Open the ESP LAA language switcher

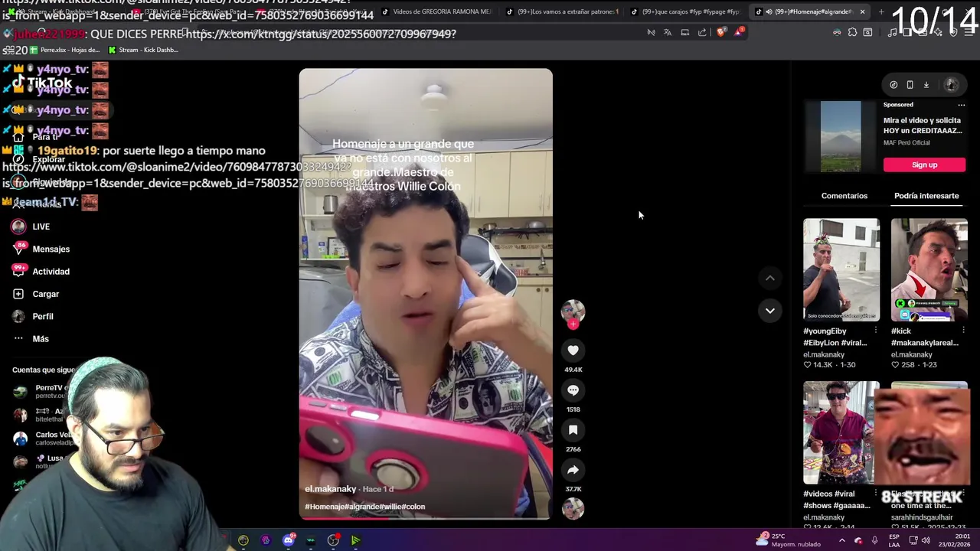[894, 540]
